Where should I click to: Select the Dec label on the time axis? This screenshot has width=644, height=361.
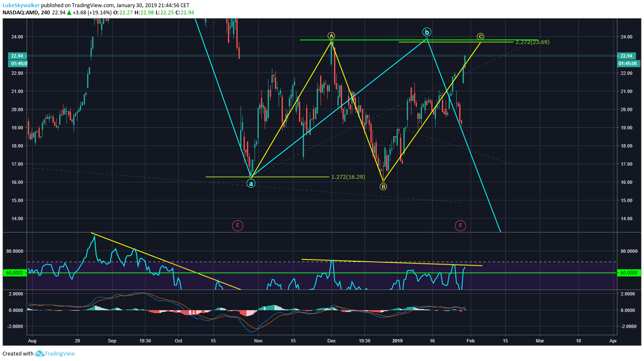click(332, 341)
